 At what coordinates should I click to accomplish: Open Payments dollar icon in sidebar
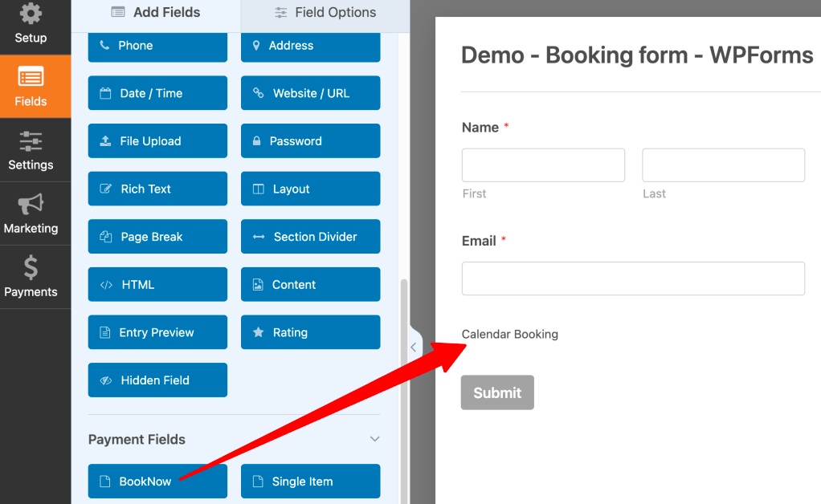pos(31,267)
